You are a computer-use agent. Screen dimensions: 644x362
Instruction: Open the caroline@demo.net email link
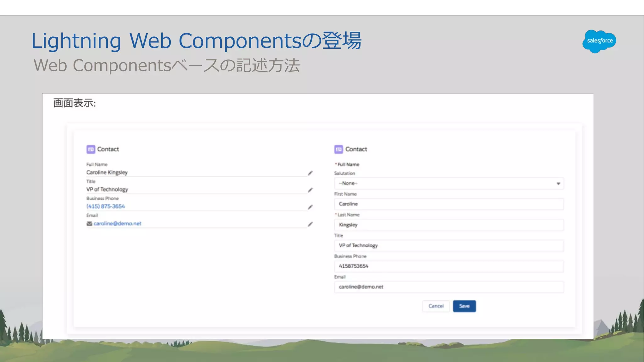click(117, 223)
